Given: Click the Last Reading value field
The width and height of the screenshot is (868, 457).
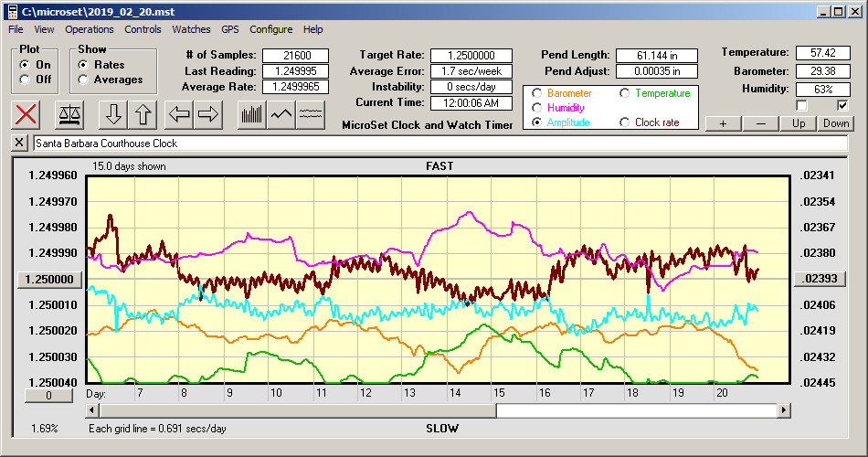Looking at the screenshot, I should pos(296,71).
